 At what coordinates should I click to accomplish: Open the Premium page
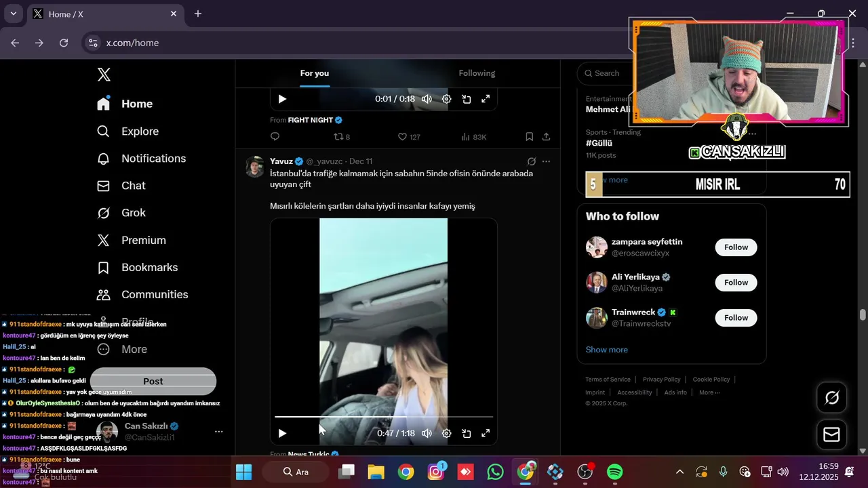coord(132,241)
